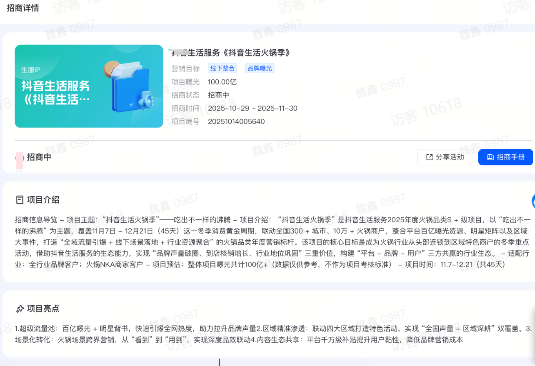Click the 项目亮点 section heading
535x366 pixels.
pyautogui.click(x=43, y=309)
